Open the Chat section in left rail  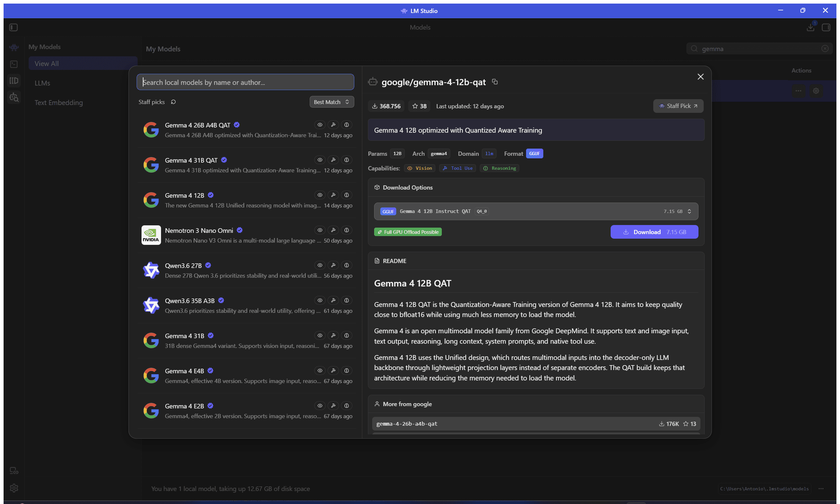point(14,47)
